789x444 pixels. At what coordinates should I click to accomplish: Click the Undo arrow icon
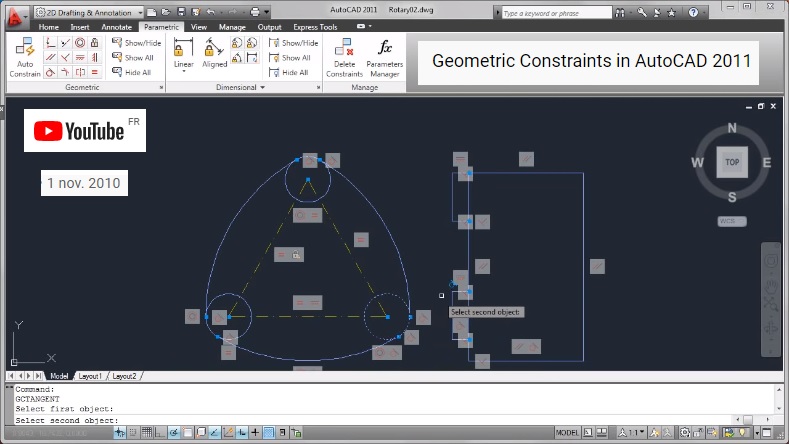[x=210, y=12]
